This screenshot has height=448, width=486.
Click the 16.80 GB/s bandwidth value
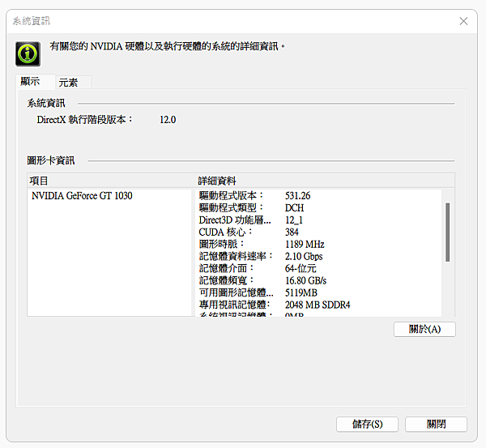(x=305, y=280)
